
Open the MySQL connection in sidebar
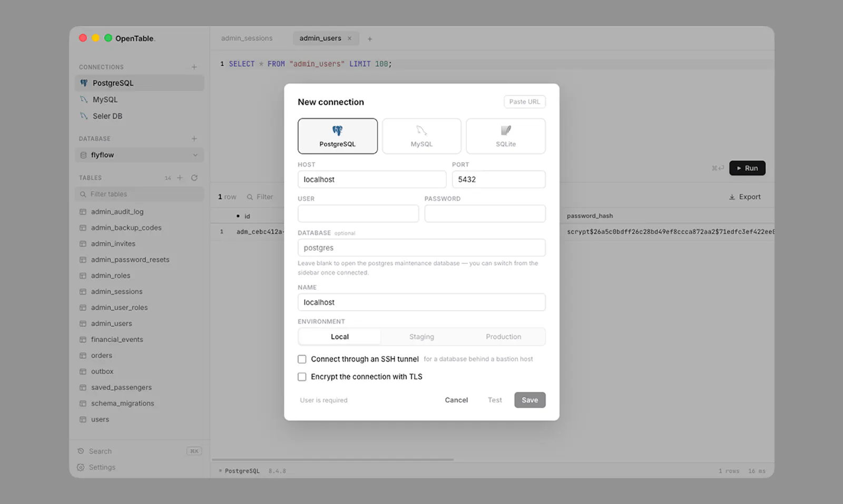[x=140, y=100]
